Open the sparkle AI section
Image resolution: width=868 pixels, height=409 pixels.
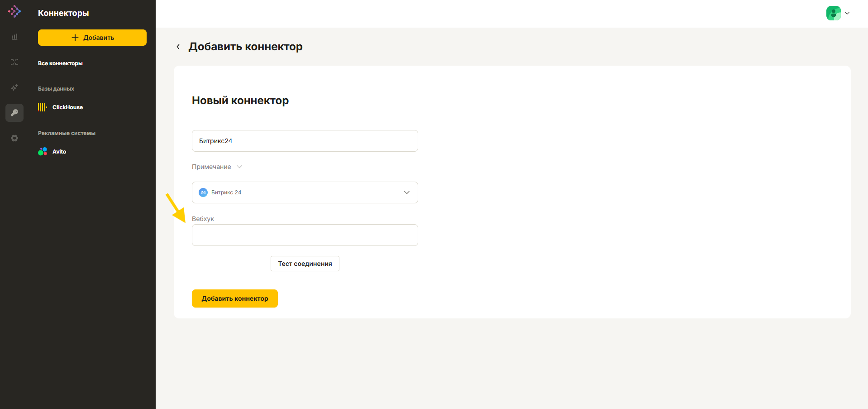coord(14,87)
